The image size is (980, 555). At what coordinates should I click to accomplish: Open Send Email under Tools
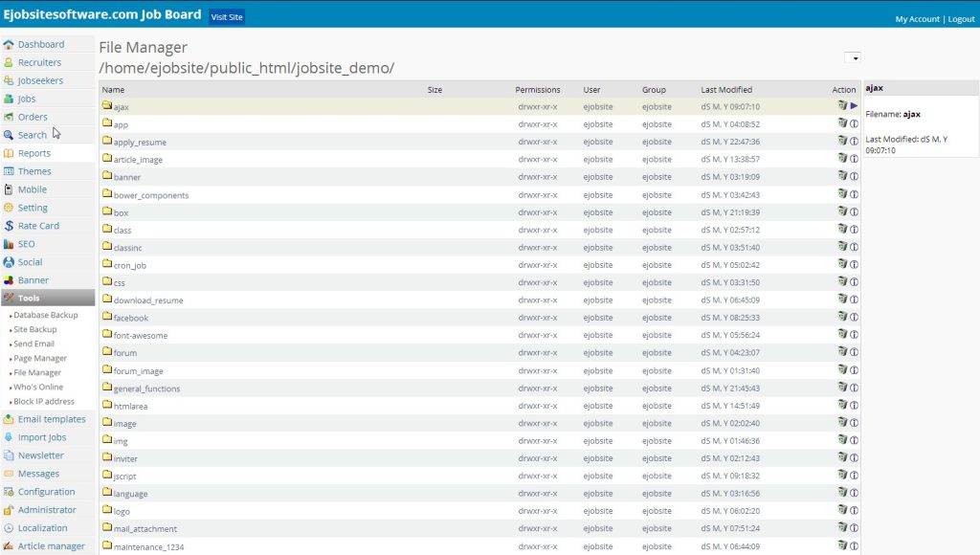pyautogui.click(x=33, y=344)
